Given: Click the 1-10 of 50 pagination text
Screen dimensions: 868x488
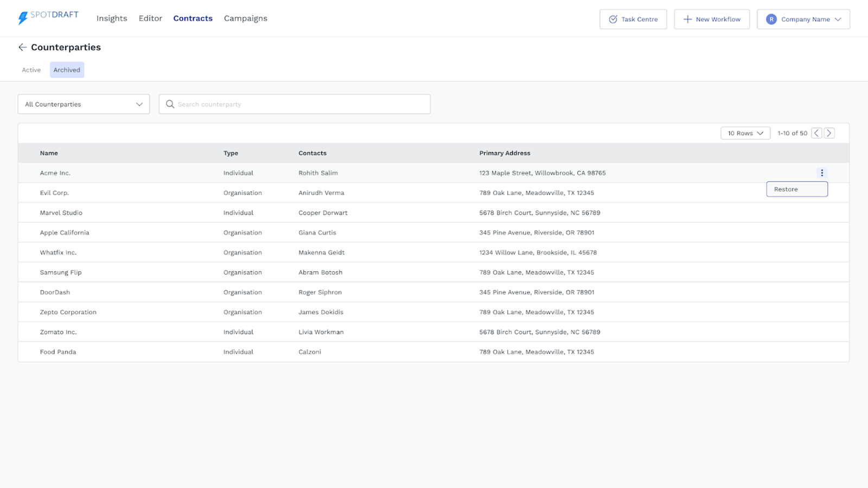Looking at the screenshot, I should [x=793, y=133].
